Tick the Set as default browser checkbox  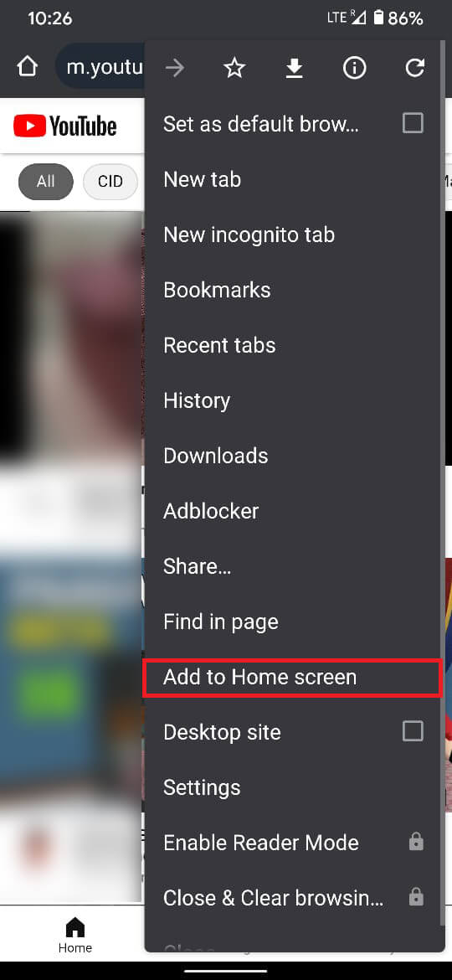[x=413, y=124]
